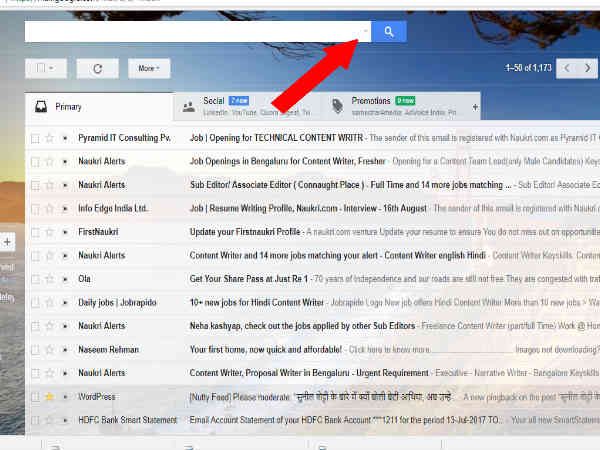Screen dimensions: 600x450
Task: Go to the older messages page arrow
Action: 587,68
